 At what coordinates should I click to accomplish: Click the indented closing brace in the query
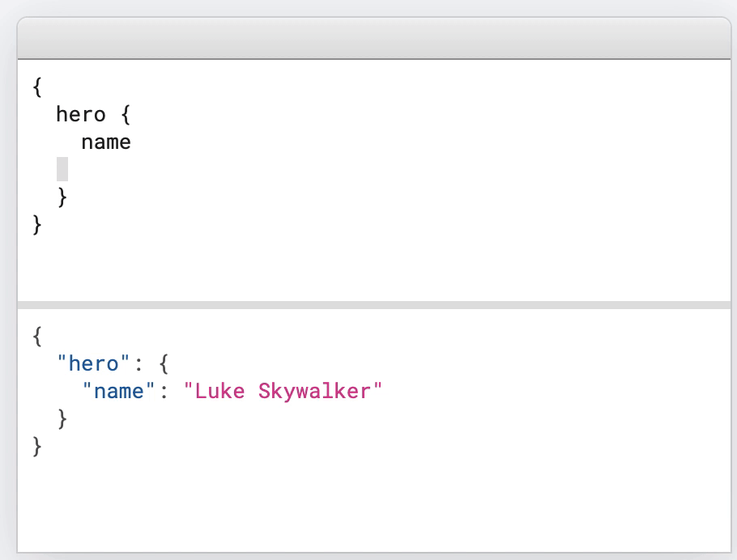tap(62, 197)
